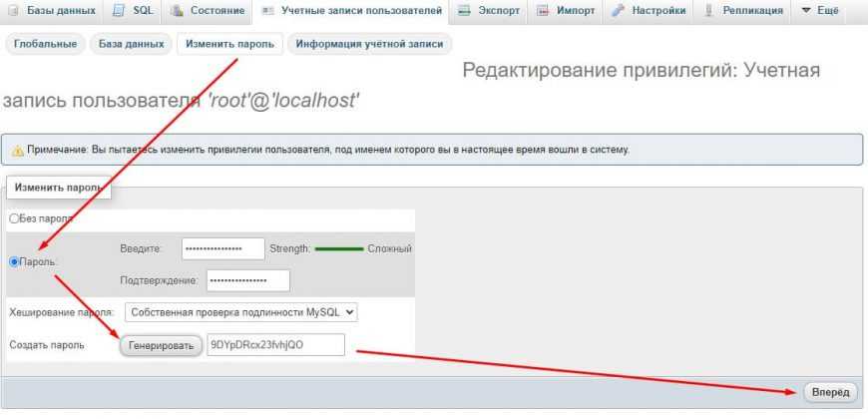
Task: Click the 'root'@'localhost' heading text
Action: [283, 102]
